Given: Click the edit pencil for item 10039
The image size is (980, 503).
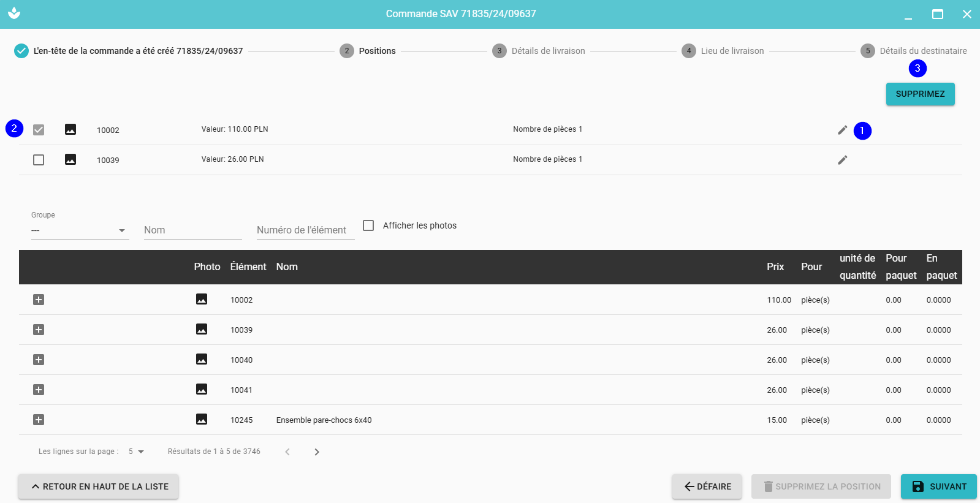Looking at the screenshot, I should pyautogui.click(x=843, y=160).
